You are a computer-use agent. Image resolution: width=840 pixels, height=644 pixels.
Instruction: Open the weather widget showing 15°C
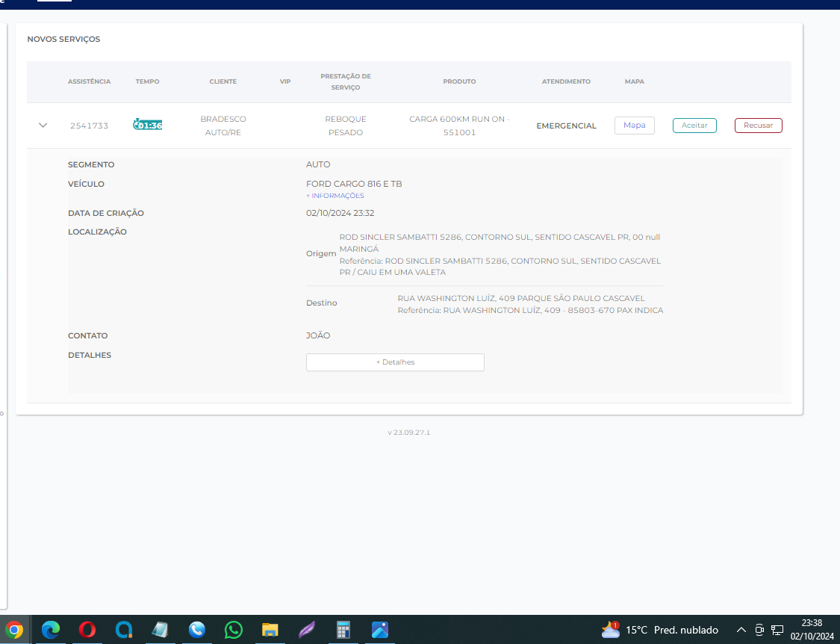point(660,630)
